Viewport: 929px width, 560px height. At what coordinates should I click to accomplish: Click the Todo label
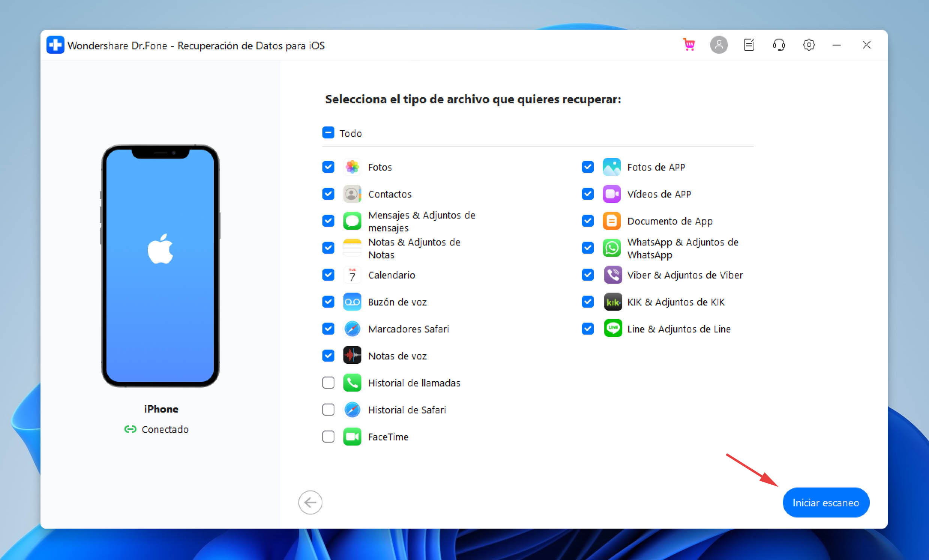351,133
